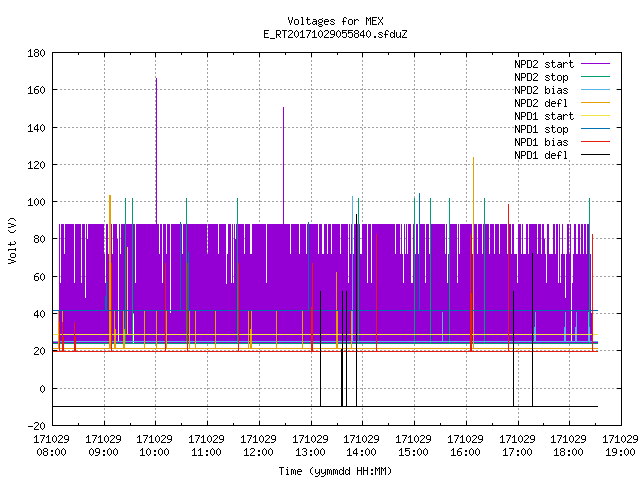
Task: Select the 'NPD1 bias' legend label
Action: (541, 142)
